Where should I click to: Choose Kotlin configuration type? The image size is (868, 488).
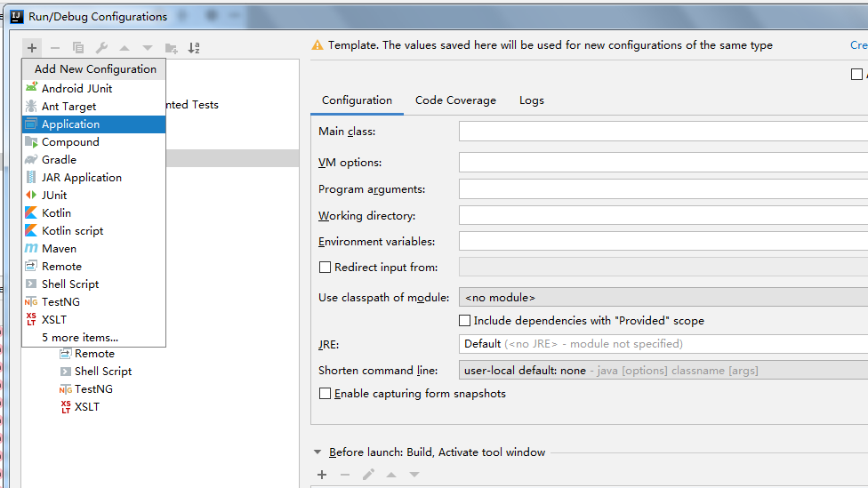tap(93, 213)
